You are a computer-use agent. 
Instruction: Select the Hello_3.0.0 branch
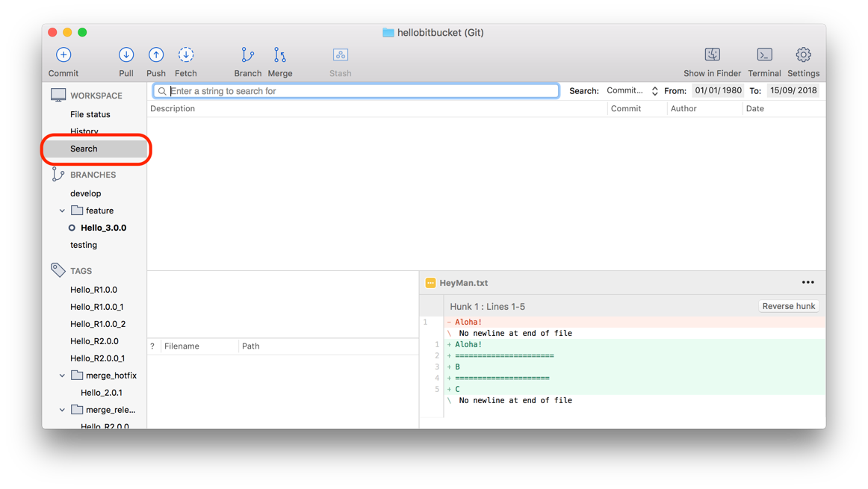[x=104, y=228]
